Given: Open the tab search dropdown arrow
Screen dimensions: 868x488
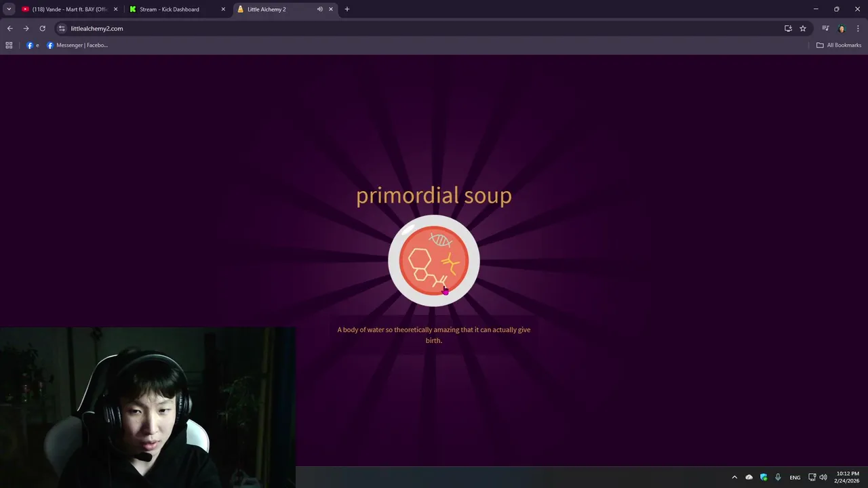Looking at the screenshot, I should pos(9,9).
